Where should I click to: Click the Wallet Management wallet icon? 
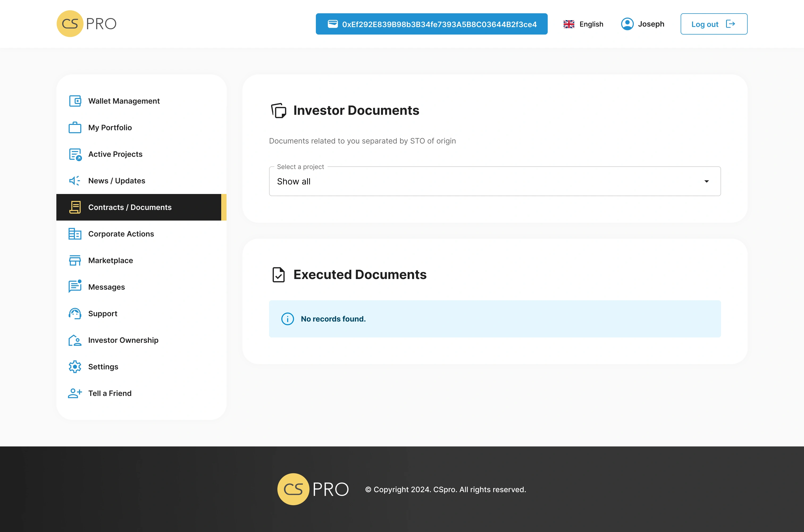point(75,101)
